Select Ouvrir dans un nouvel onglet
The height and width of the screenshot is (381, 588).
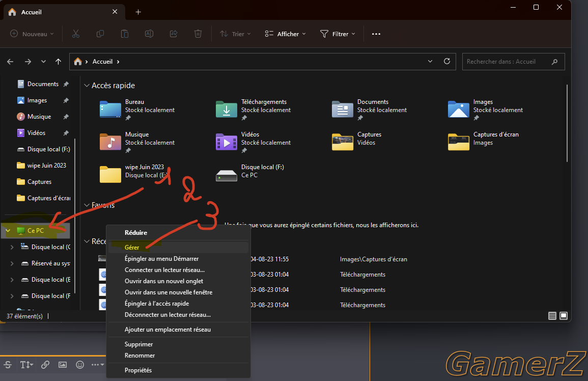point(179,281)
